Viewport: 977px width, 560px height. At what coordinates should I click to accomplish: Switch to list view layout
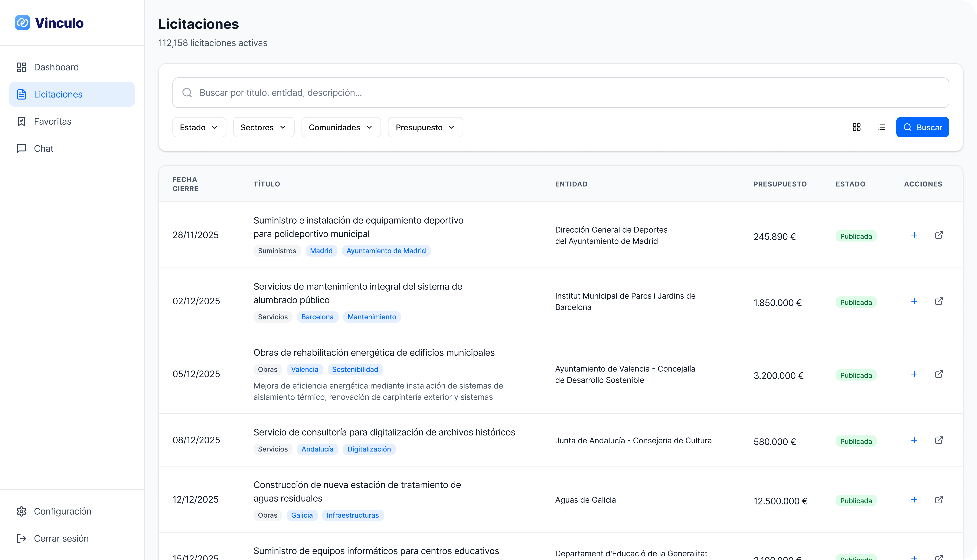[882, 127]
